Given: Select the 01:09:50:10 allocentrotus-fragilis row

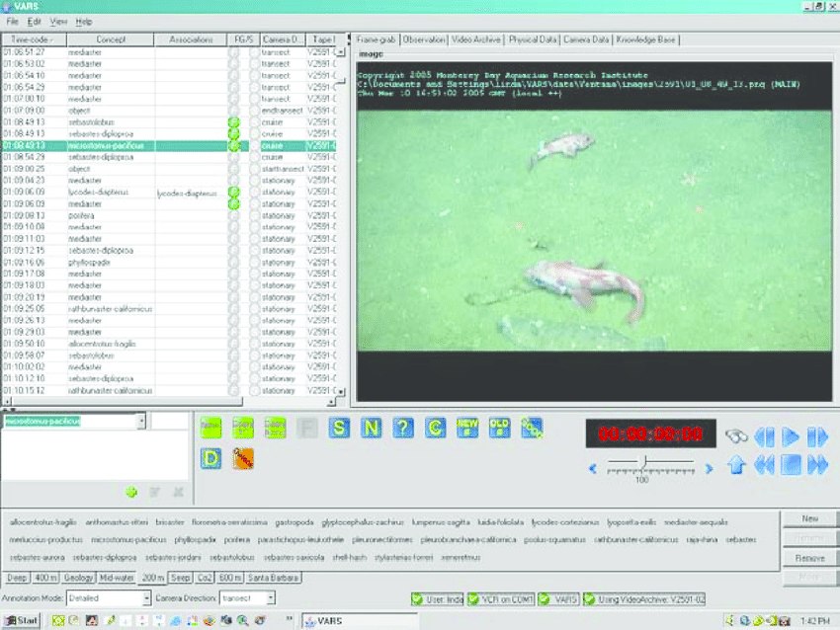Looking at the screenshot, I should 169,344.
